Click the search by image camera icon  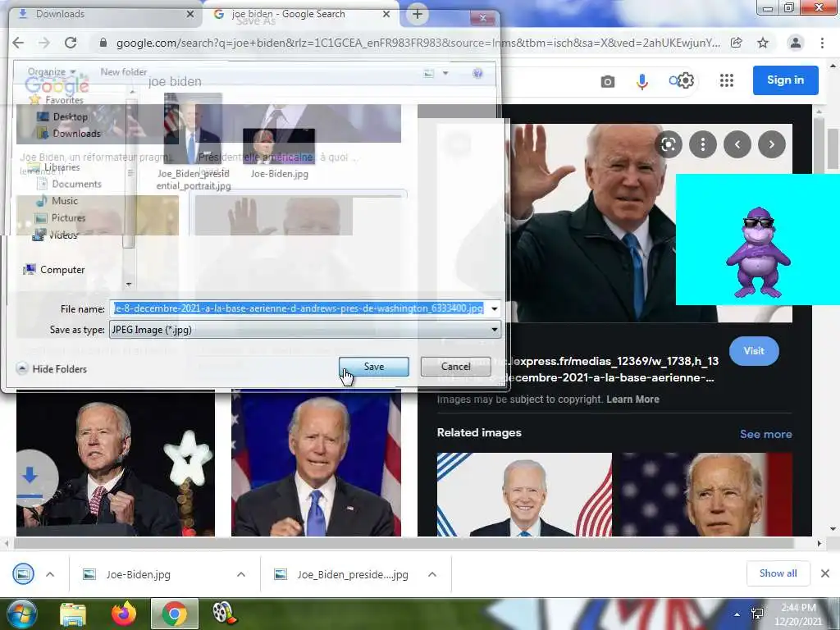[x=608, y=81]
